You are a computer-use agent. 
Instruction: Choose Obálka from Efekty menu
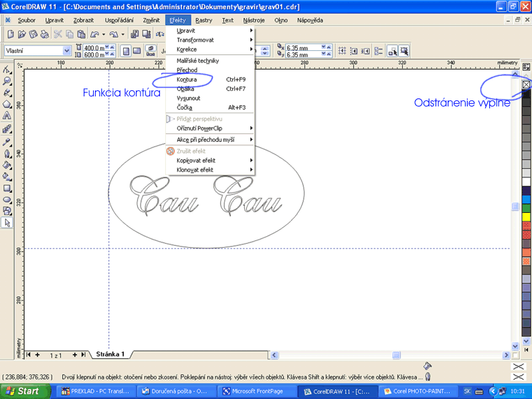click(x=210, y=89)
